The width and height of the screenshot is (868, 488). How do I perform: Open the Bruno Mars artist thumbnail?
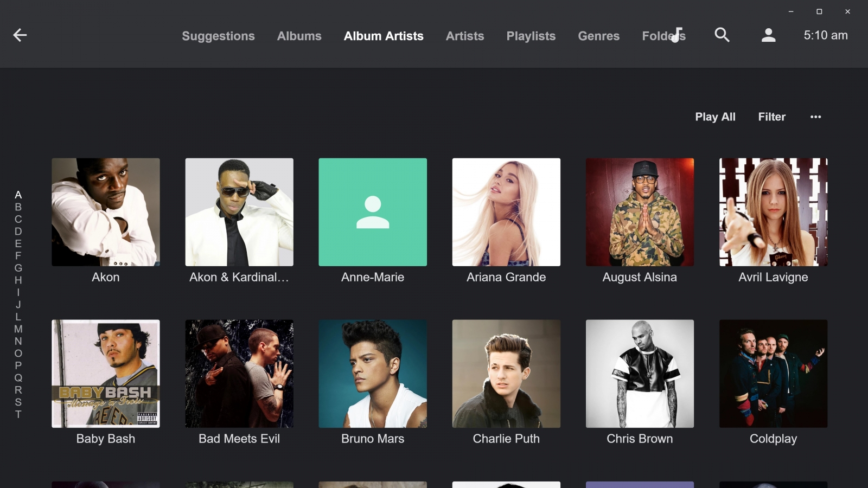[x=373, y=374]
